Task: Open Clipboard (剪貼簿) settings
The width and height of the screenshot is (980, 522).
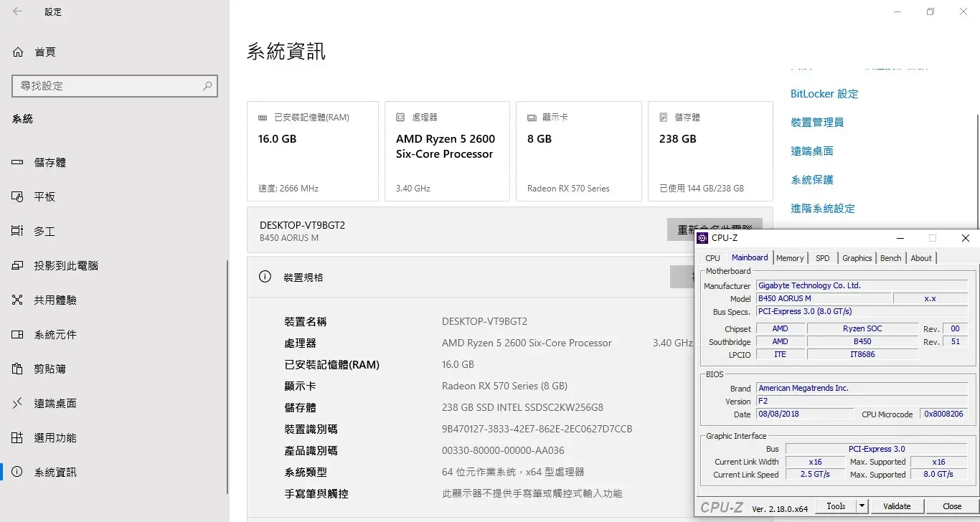Action: pyautogui.click(x=50, y=369)
